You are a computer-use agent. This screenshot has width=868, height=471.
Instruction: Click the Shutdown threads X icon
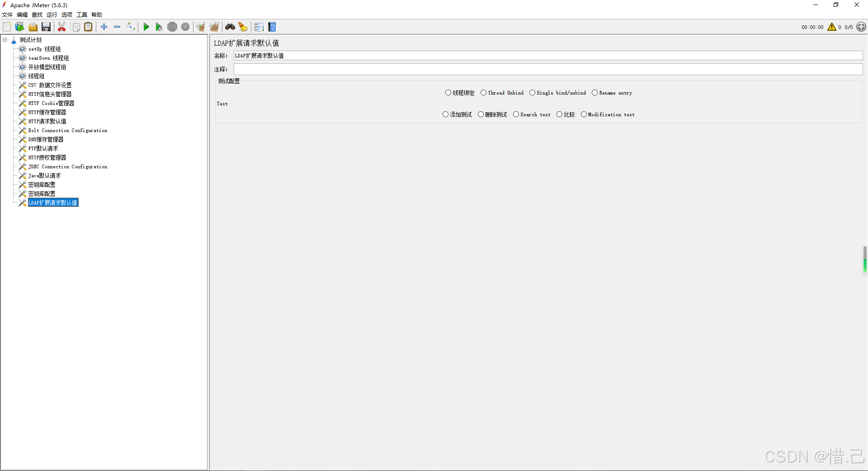coord(185,27)
